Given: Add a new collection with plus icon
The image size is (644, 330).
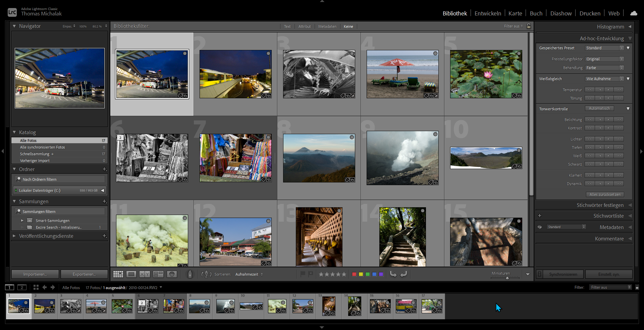Looking at the screenshot, I should coord(104,202).
